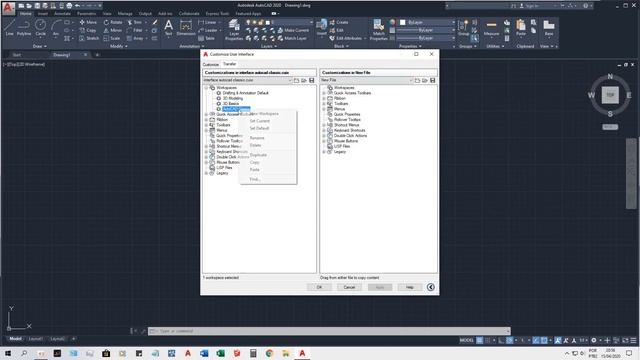Choose Duplicate from context menu
Screen dimensions: 640x360
click(x=258, y=155)
